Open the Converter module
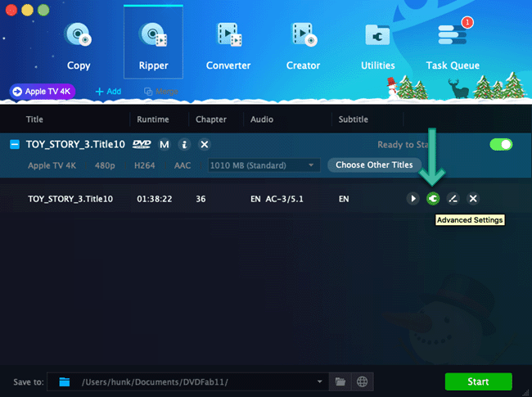532x397 pixels. [228, 46]
